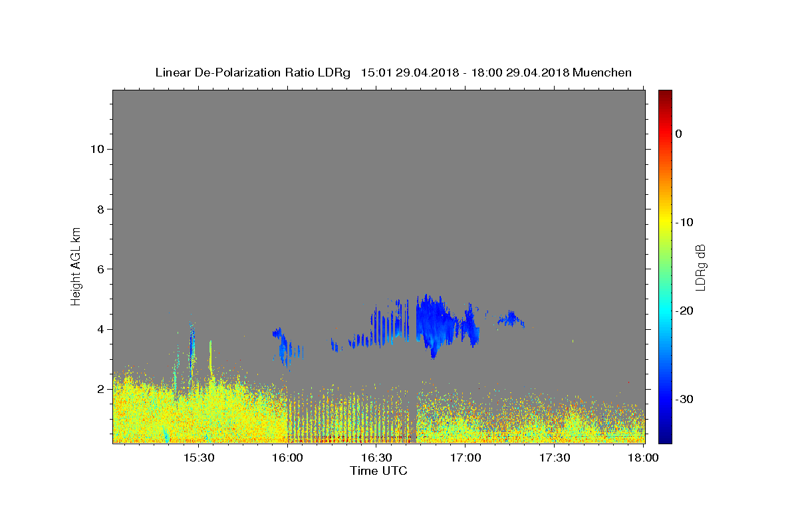Image resolution: width=798 pixels, height=532 pixels.
Task: Click the height tick label 6
Action: tap(100, 269)
